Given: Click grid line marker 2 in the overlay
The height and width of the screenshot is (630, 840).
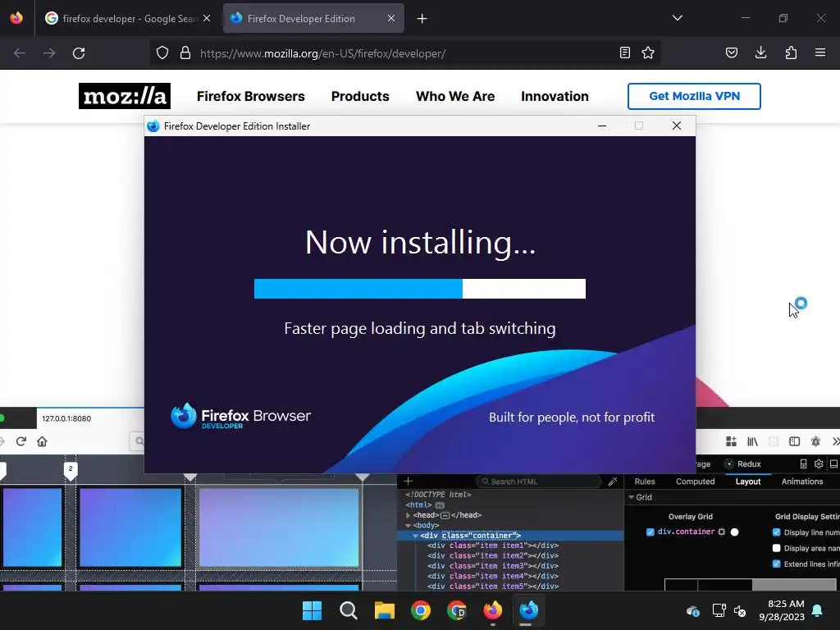Looking at the screenshot, I should [x=71, y=469].
